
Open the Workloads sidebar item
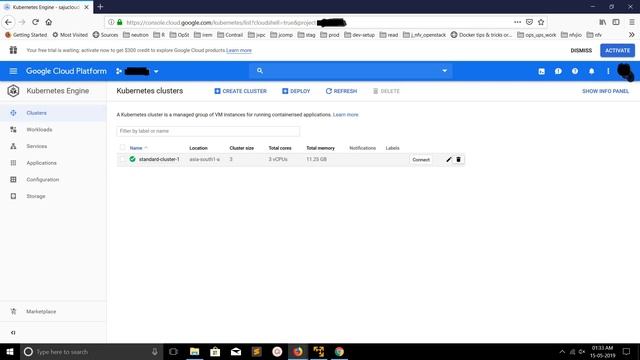click(53, 130)
